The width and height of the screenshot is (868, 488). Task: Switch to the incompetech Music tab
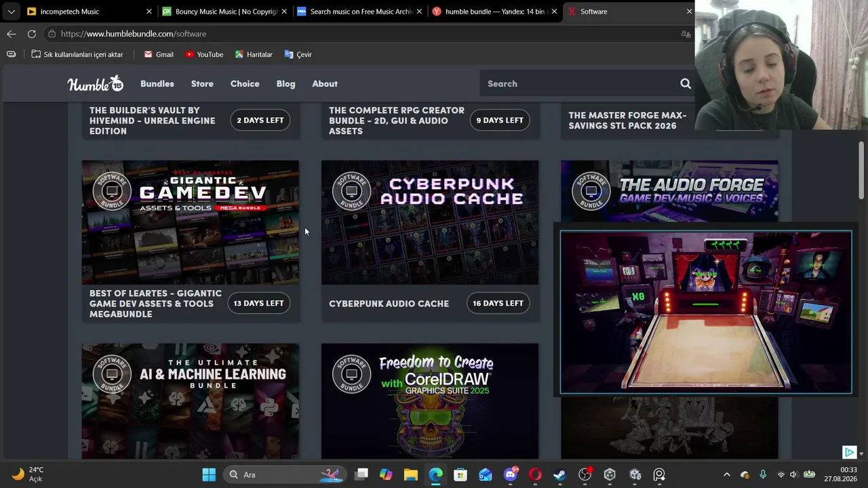pos(89,12)
